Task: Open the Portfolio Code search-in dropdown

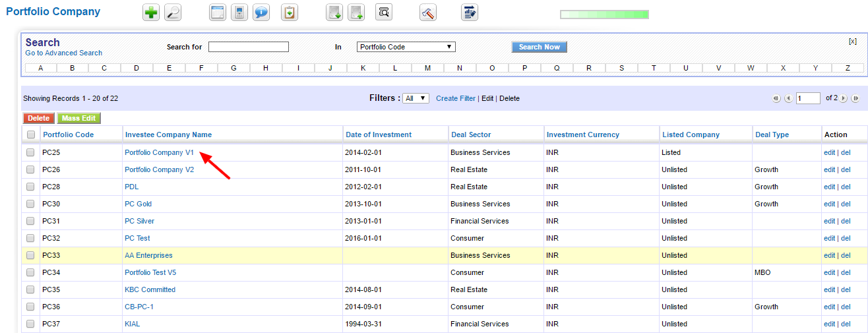Action: click(x=406, y=47)
